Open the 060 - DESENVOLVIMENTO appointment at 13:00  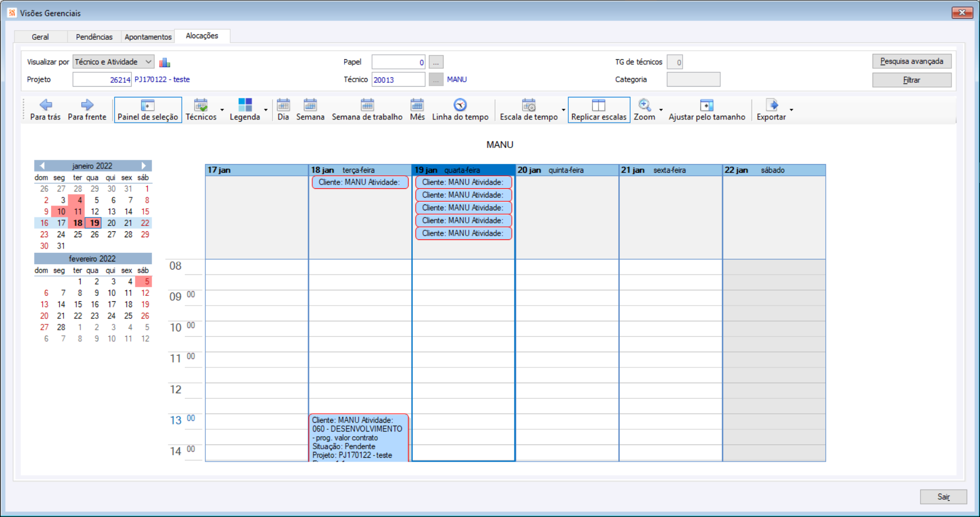point(359,437)
